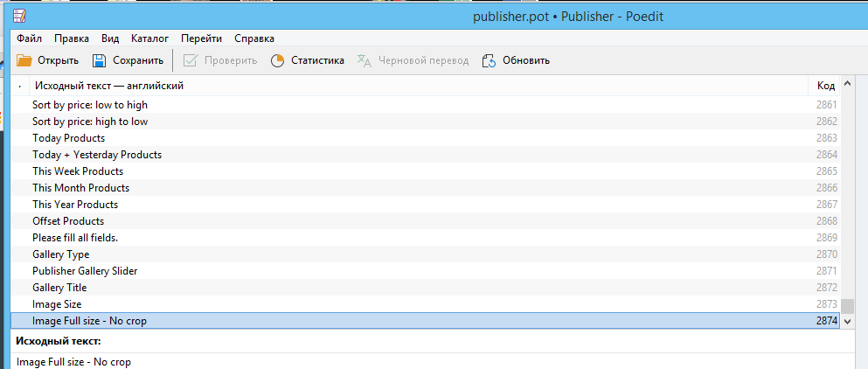
Task: Click the Проверить validate toolbar icon
Action: [191, 60]
